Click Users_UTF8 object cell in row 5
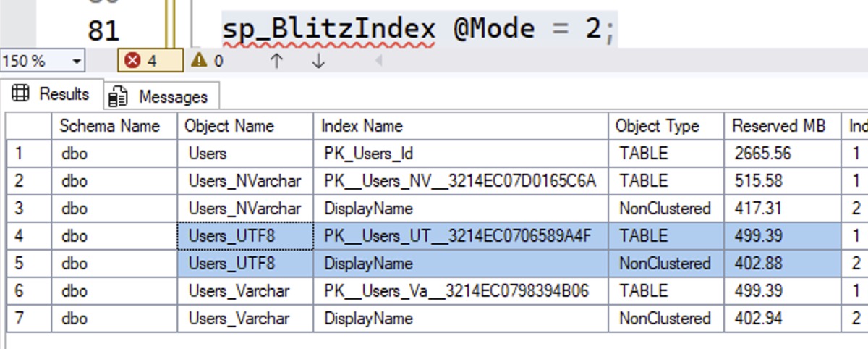Image resolution: width=868 pixels, height=349 pixels. pos(245,264)
